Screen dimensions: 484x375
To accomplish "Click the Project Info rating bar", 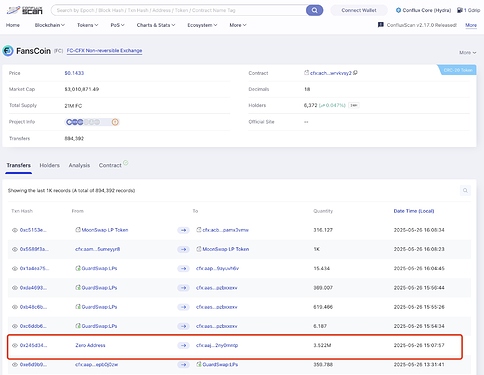I will [x=88, y=122].
